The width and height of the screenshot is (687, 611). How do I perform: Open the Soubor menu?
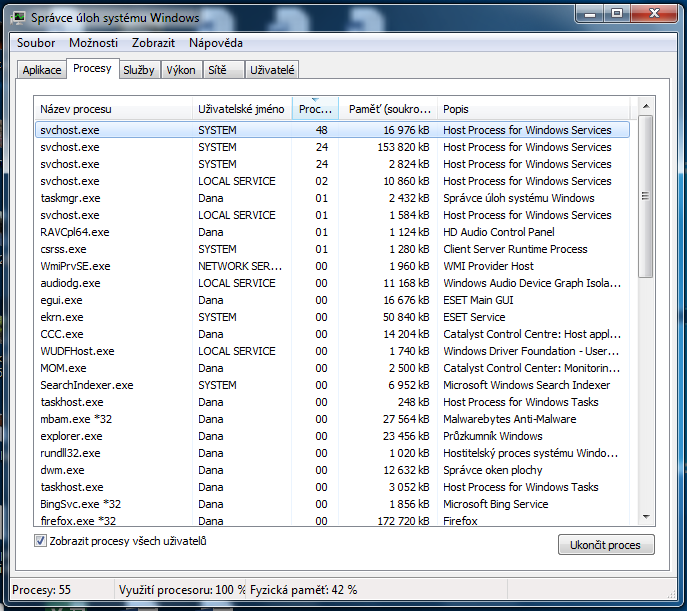[36, 43]
